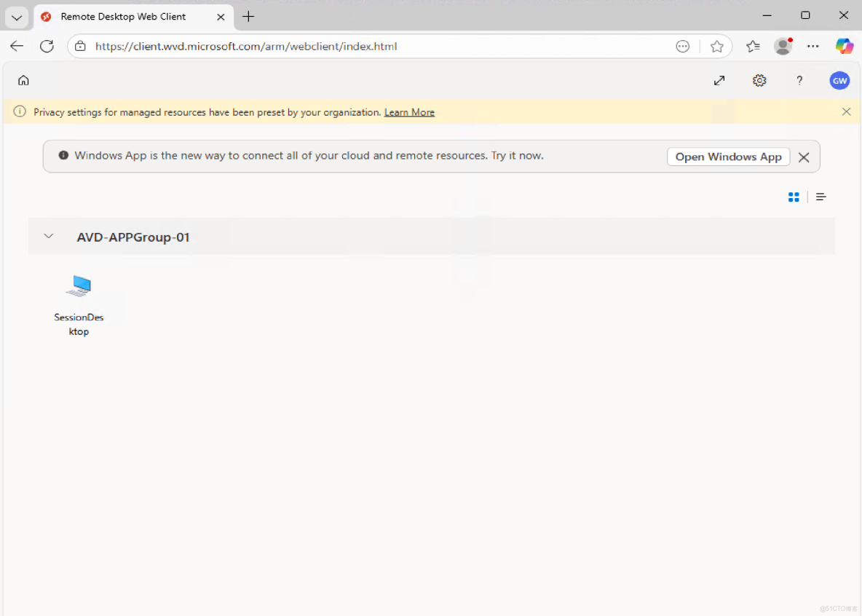Viewport: 862px width, 616px height.
Task: Click the Open Windows App button
Action: click(728, 157)
